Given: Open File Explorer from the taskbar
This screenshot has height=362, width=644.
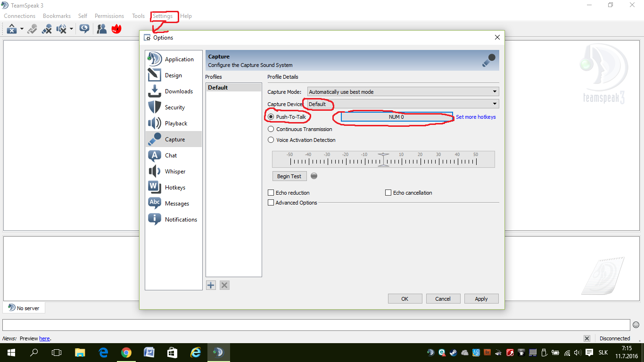Looking at the screenshot, I should 80,352.
